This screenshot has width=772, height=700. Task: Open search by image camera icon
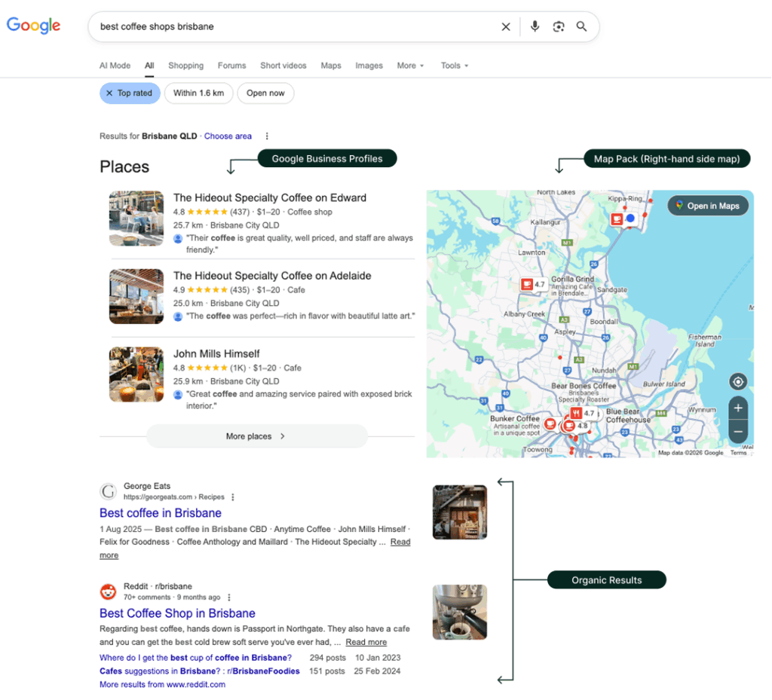[559, 26]
